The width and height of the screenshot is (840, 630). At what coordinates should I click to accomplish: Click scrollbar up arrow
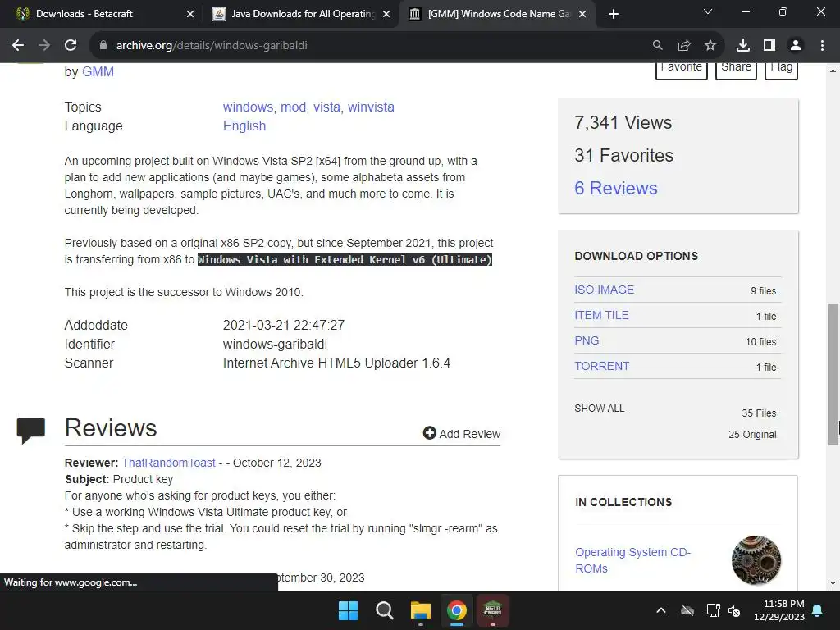833,71
